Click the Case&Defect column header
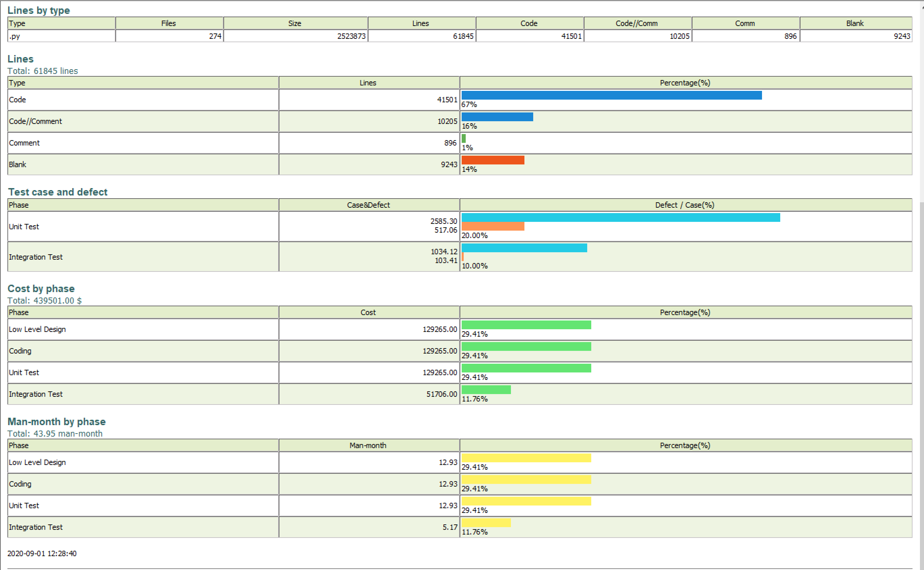This screenshot has width=924, height=570. point(368,205)
